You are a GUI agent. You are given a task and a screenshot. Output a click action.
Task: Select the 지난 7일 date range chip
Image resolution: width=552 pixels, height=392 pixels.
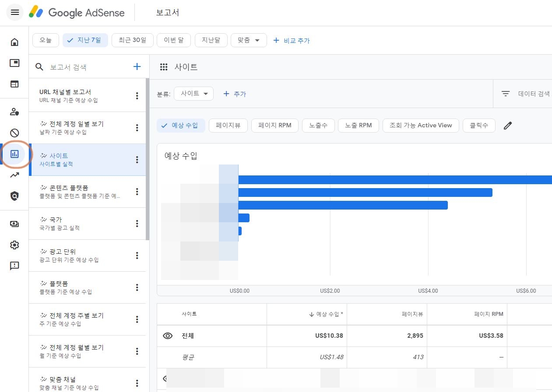tap(85, 40)
